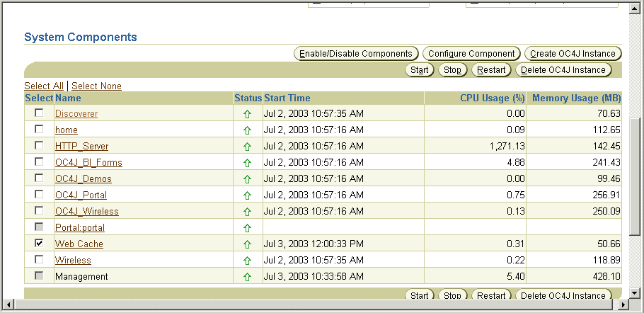Open the OC4J_Wireless link
This screenshot has width=644, height=313.
click(x=87, y=212)
